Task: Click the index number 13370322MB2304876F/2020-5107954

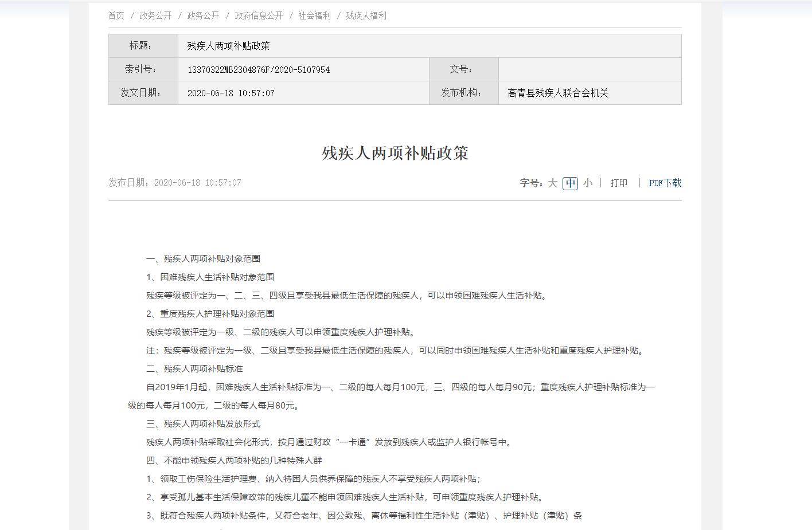Action: 259,70
